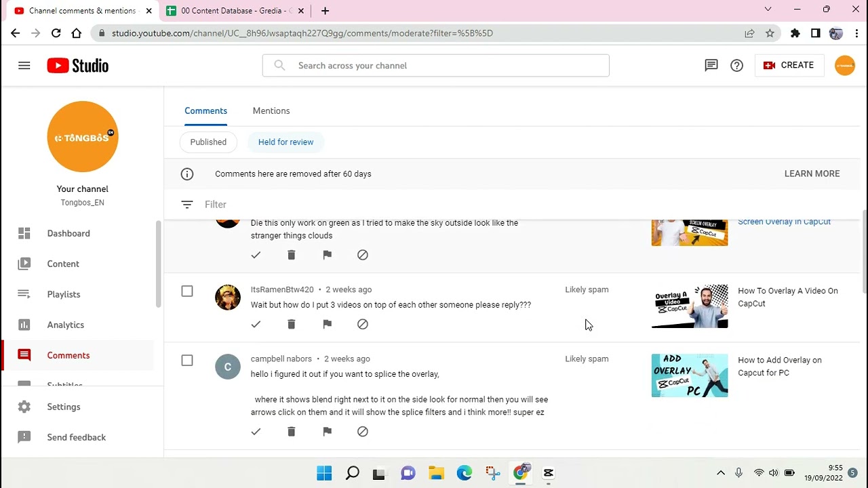Open the filter list icon
The image size is (868, 488).
[187, 205]
